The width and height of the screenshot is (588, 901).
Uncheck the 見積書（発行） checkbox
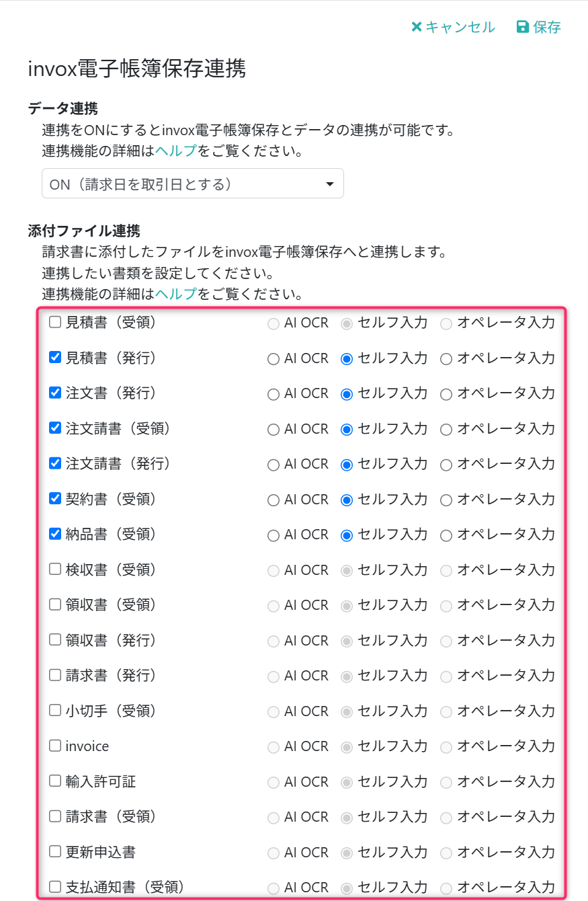[55, 358]
